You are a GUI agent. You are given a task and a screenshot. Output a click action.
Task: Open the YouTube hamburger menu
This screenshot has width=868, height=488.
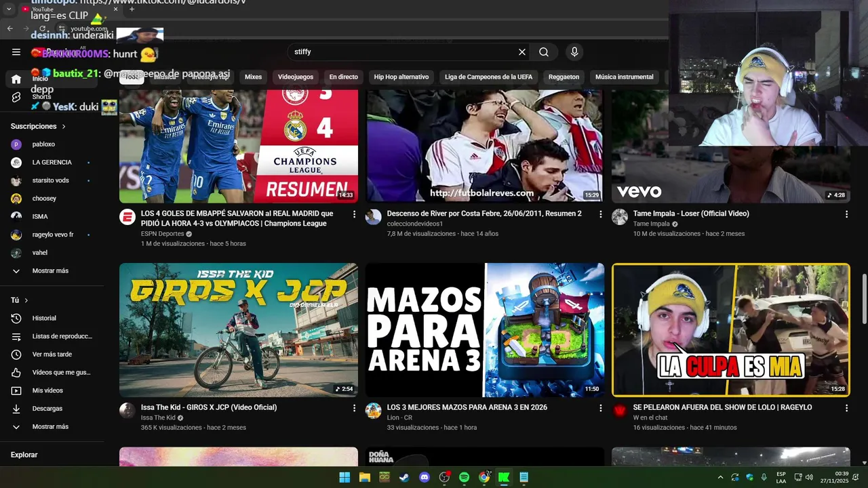click(16, 52)
